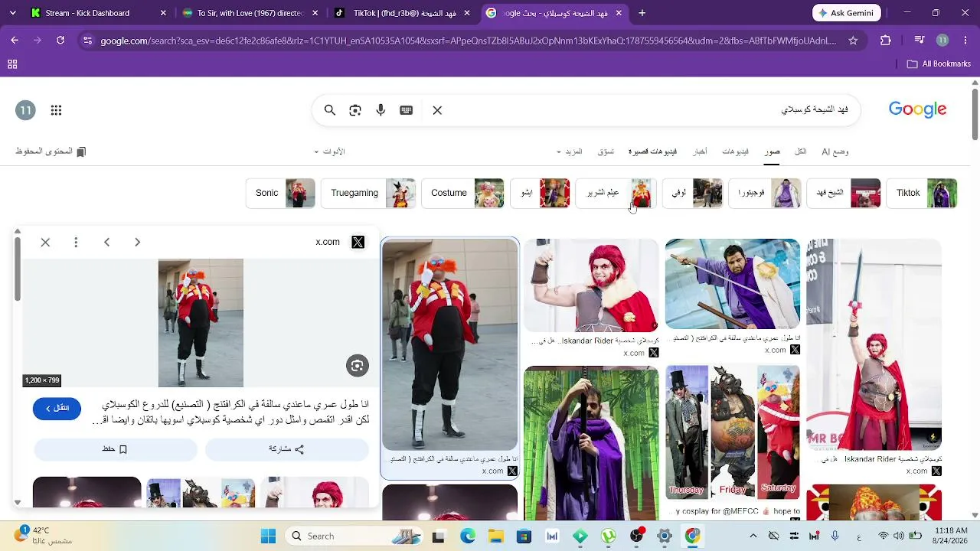Open the Google account avatar
Image resolution: width=980 pixels, height=551 pixels.
pyautogui.click(x=26, y=110)
